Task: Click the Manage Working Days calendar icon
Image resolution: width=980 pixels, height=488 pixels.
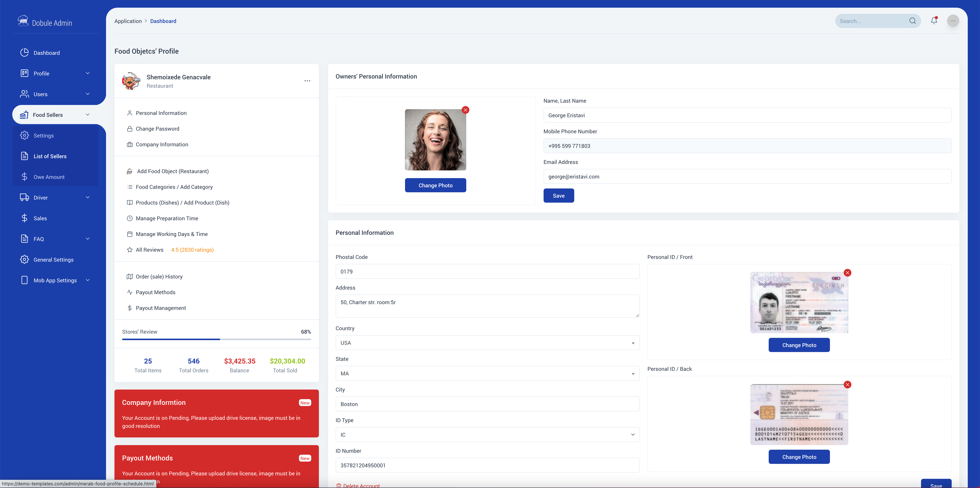Action: click(130, 234)
